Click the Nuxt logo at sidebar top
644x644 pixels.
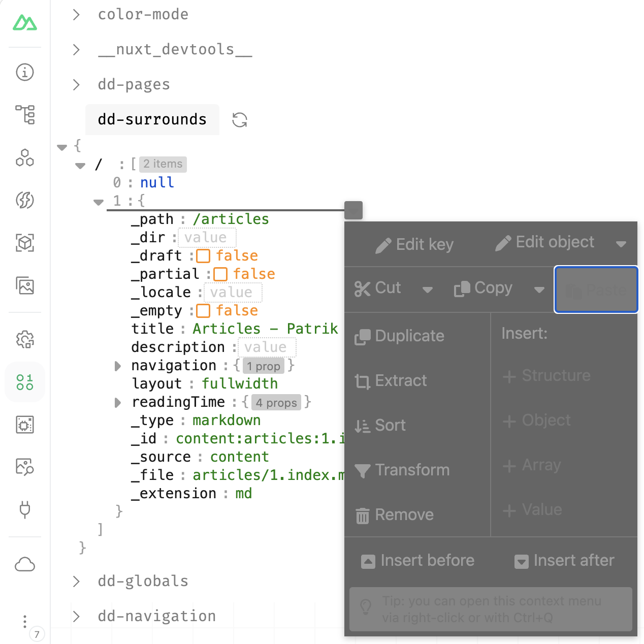click(24, 22)
